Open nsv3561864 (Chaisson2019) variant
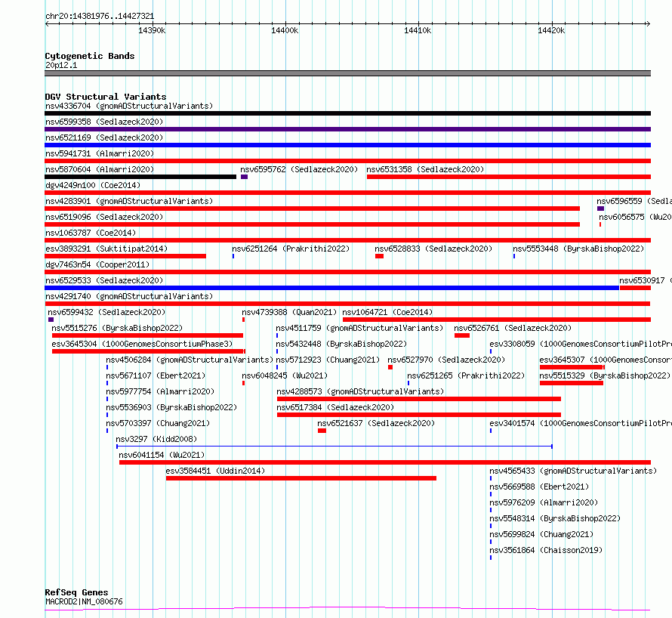 pyautogui.click(x=546, y=550)
